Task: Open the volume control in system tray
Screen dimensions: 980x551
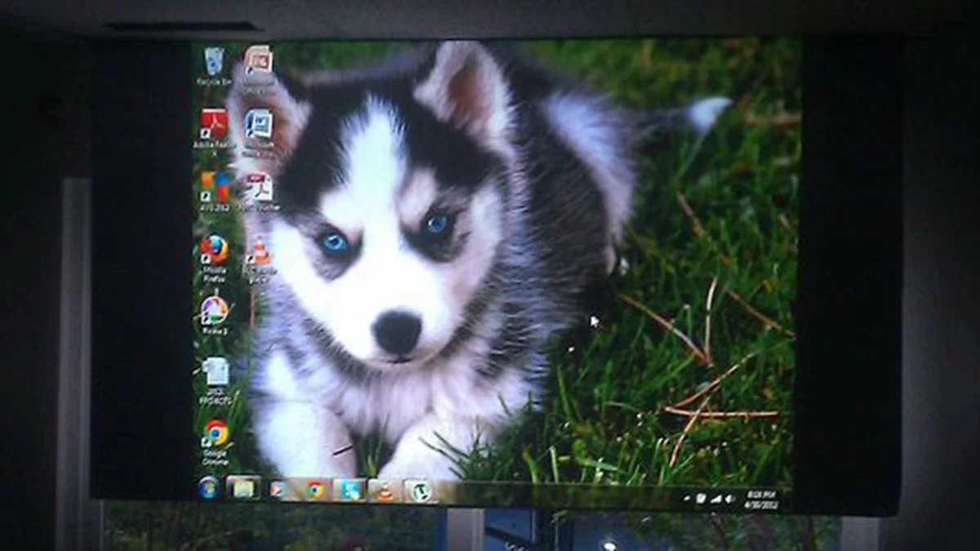Action: (731, 497)
